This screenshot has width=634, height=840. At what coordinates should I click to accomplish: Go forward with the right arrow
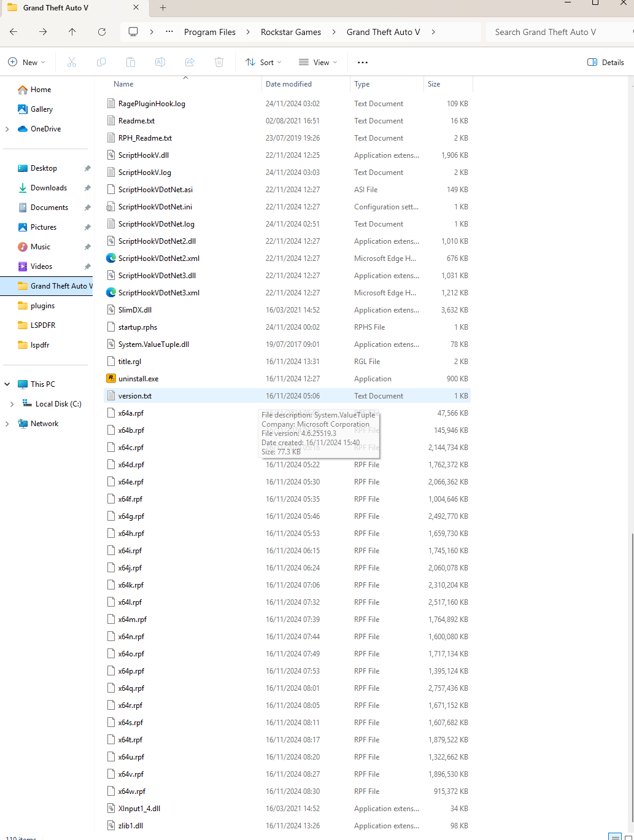(43, 32)
